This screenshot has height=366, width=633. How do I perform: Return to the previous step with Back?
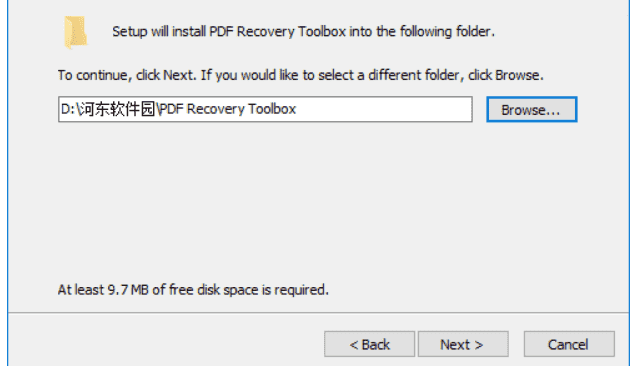[x=369, y=344]
